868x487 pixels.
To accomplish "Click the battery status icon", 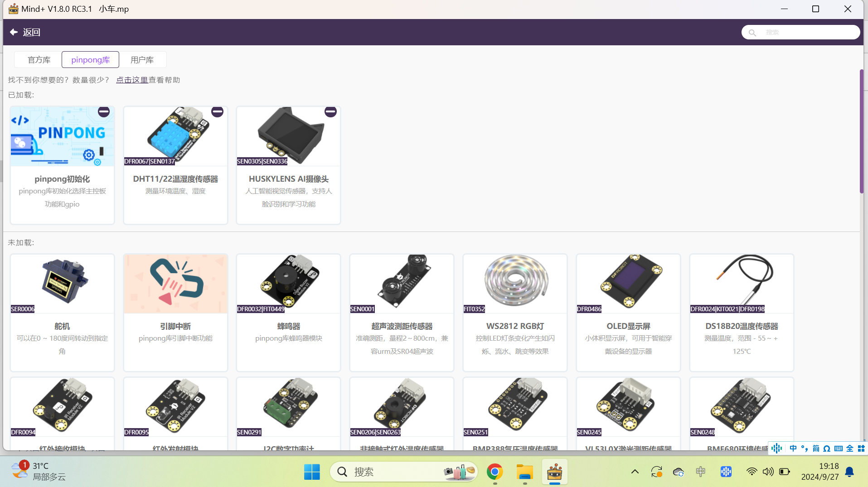I will [x=785, y=472].
